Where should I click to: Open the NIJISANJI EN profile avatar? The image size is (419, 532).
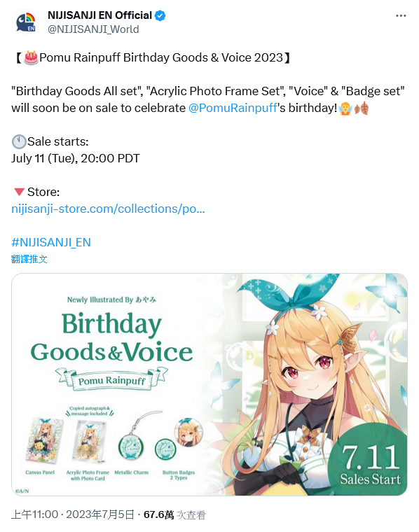pos(26,22)
